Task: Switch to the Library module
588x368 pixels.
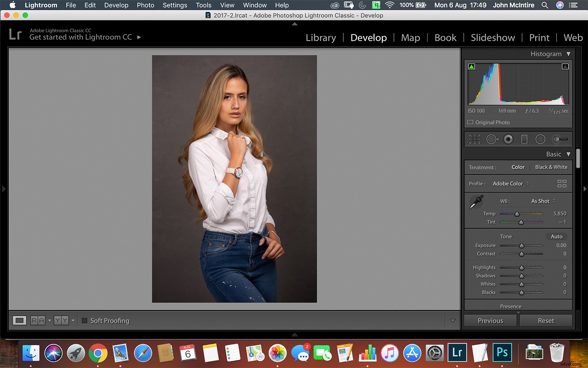Action: (321, 37)
